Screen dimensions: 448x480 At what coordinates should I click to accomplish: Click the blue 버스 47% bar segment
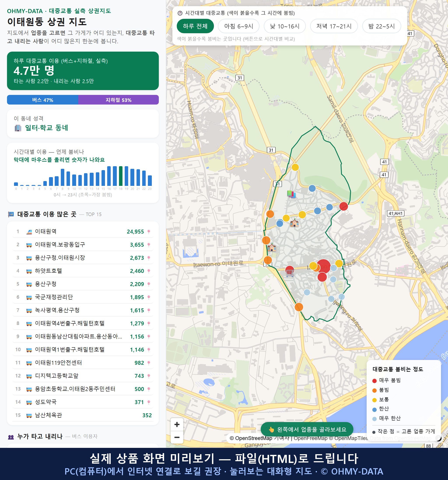click(42, 100)
